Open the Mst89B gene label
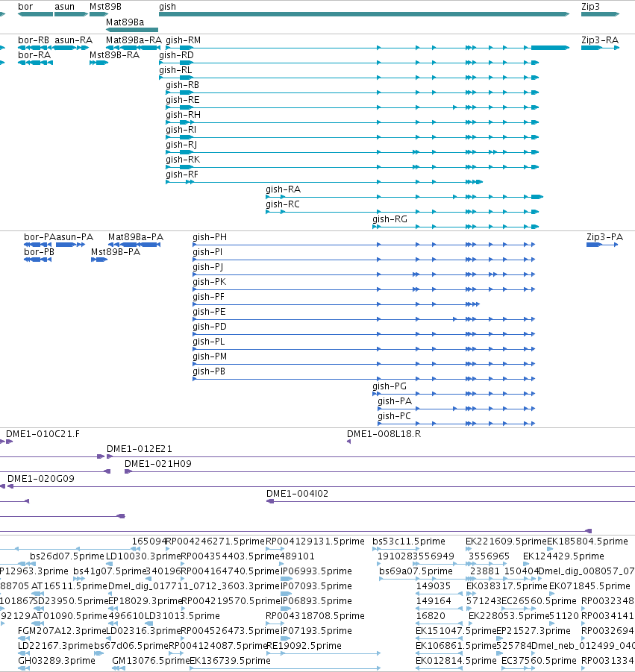 click(105, 7)
